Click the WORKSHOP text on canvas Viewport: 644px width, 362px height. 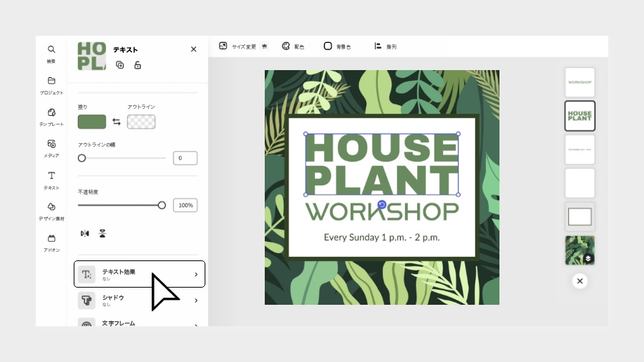coord(382,212)
